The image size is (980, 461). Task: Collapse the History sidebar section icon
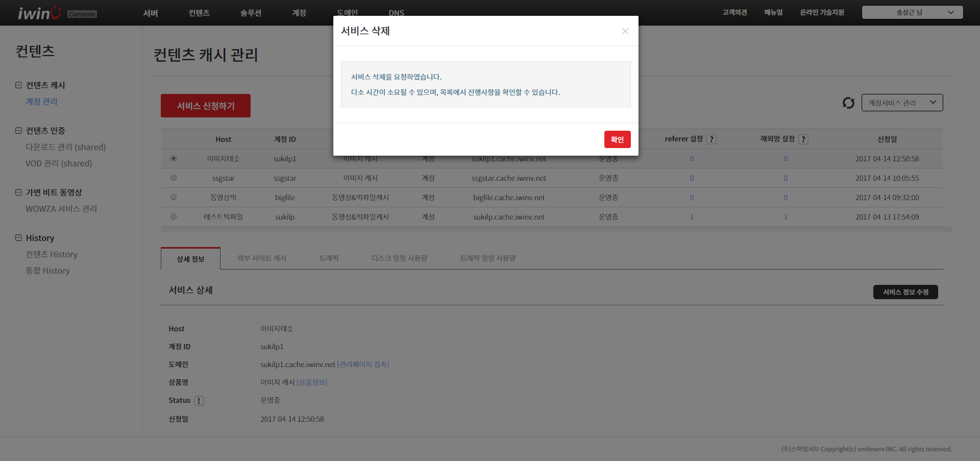(x=18, y=238)
